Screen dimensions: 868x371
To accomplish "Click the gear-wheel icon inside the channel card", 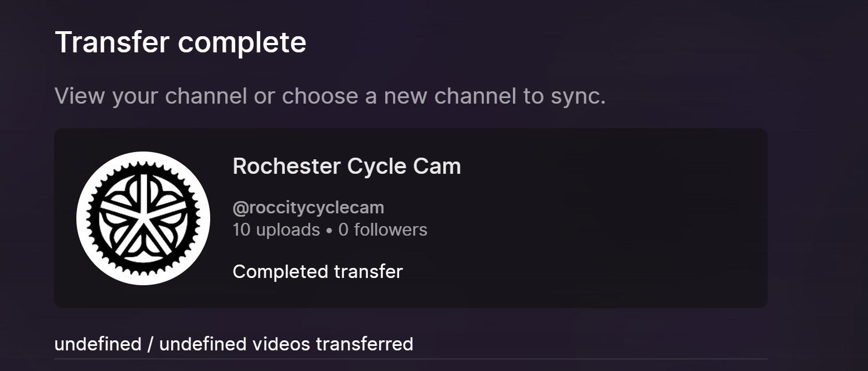I will tap(142, 217).
